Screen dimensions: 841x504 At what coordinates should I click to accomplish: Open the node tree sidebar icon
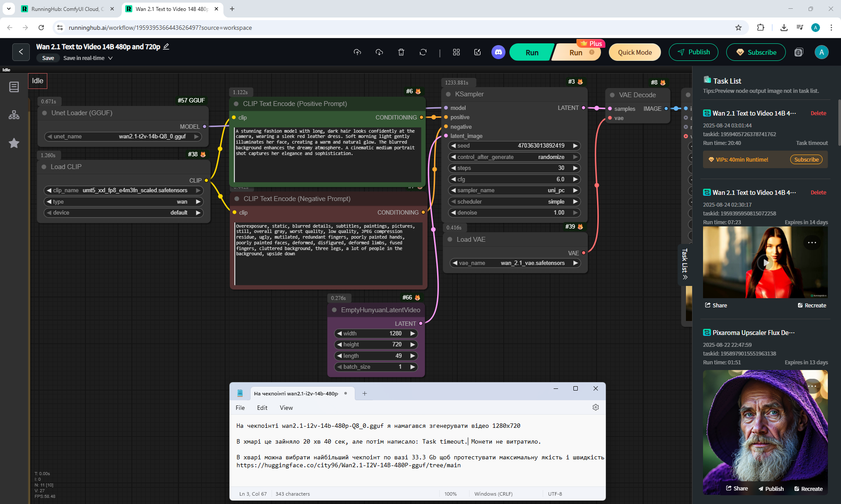(x=14, y=115)
